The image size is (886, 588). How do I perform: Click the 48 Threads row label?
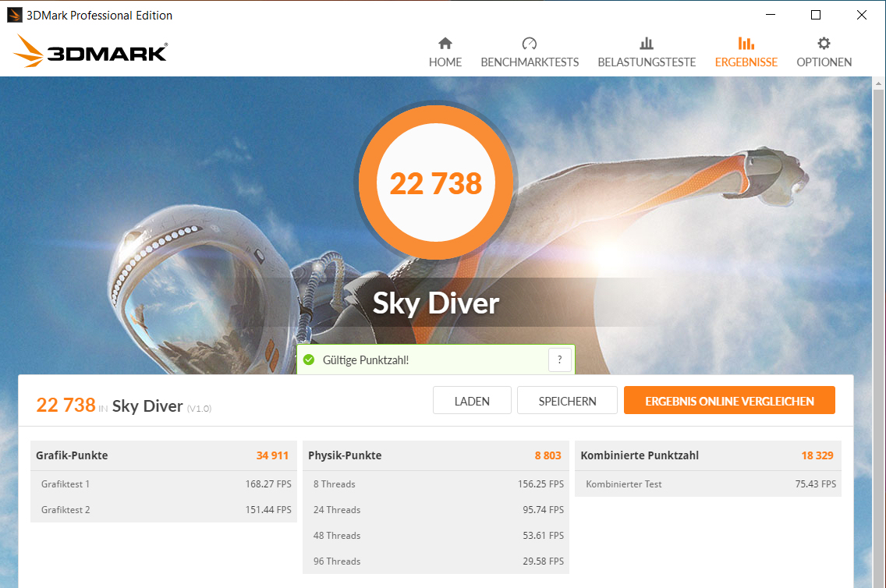click(x=337, y=536)
